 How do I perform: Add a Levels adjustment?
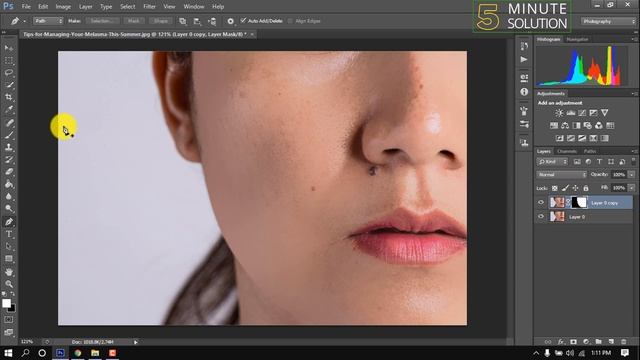coord(571,113)
